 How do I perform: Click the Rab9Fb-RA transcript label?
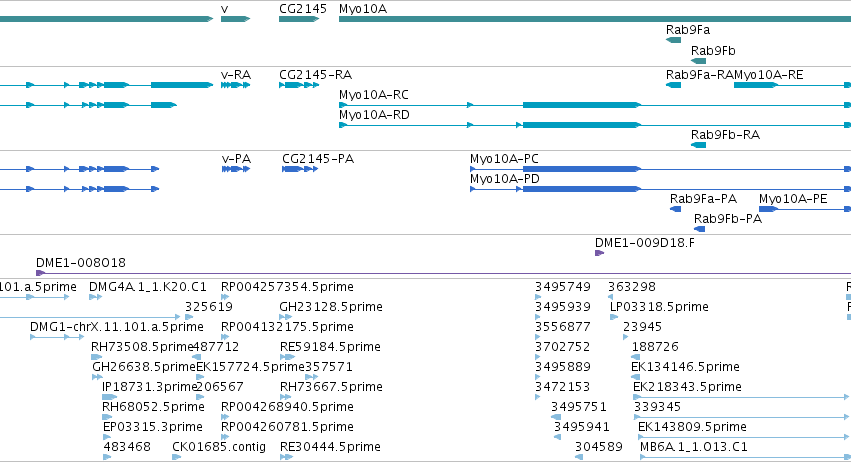(x=725, y=135)
